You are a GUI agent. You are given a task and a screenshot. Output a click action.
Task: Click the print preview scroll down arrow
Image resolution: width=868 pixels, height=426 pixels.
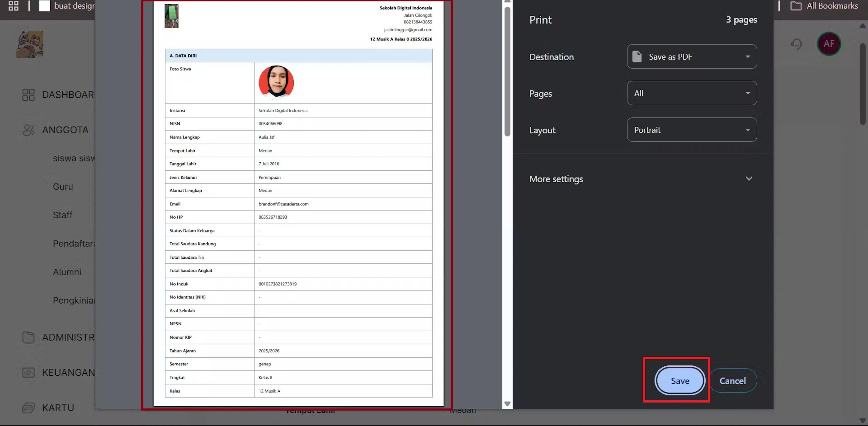click(x=507, y=403)
